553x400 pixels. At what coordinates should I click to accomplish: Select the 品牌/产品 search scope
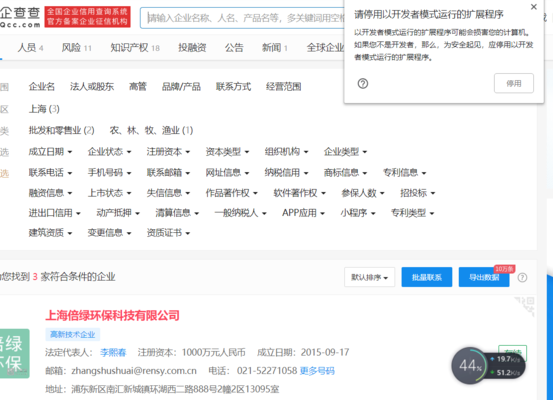tap(181, 86)
